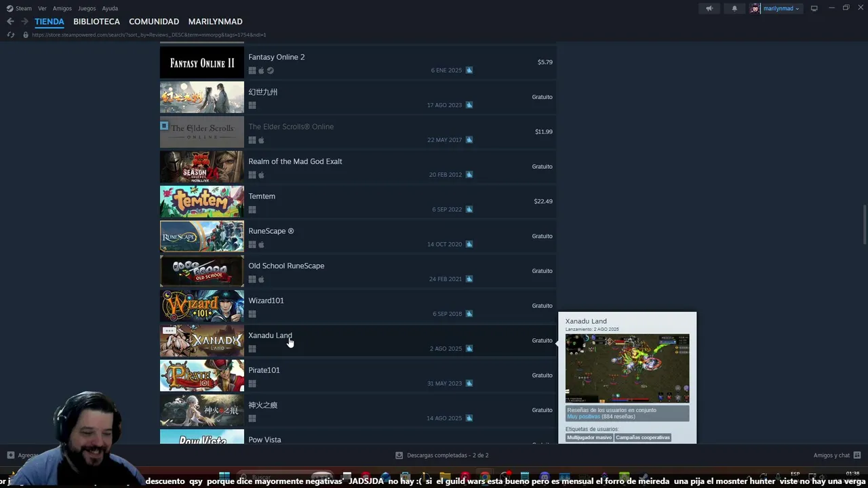Click review icon beside 6 ENE 2025
The width and height of the screenshot is (868, 488).
[x=469, y=70]
